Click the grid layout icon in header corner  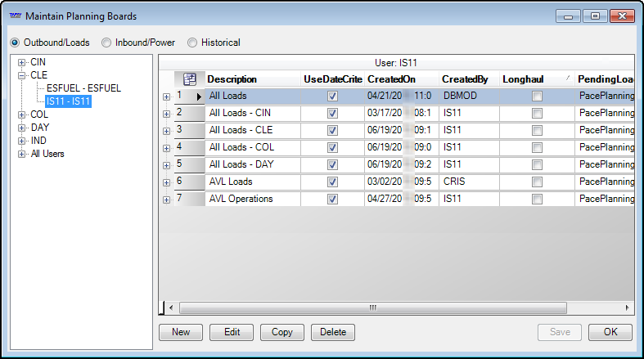tap(190, 79)
